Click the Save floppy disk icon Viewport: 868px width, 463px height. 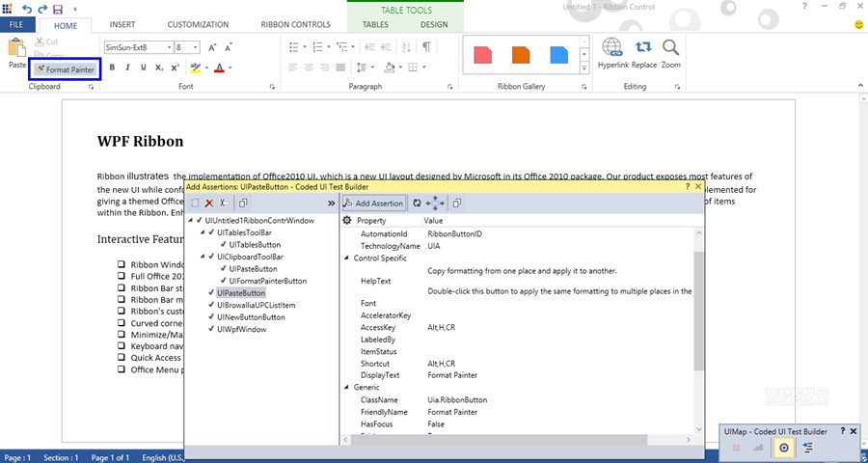tap(58, 9)
